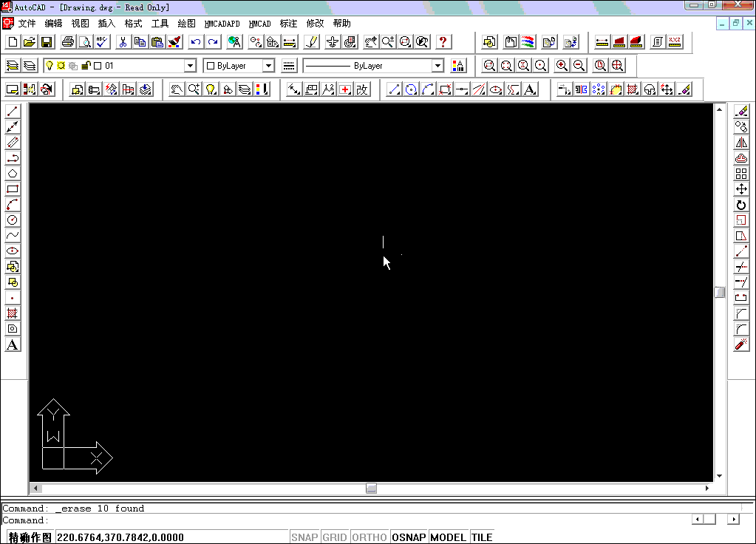
Task: Click the horizontal scrollbar thumb
Action: tap(371, 488)
